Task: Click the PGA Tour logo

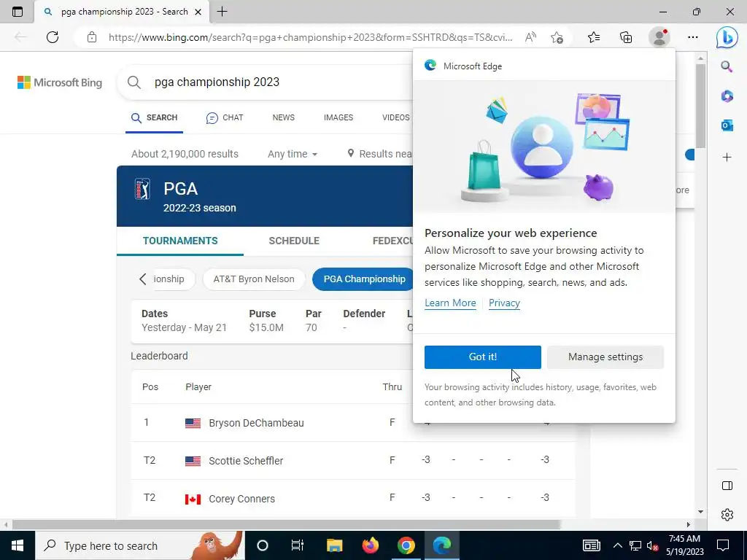Action: pyautogui.click(x=142, y=189)
